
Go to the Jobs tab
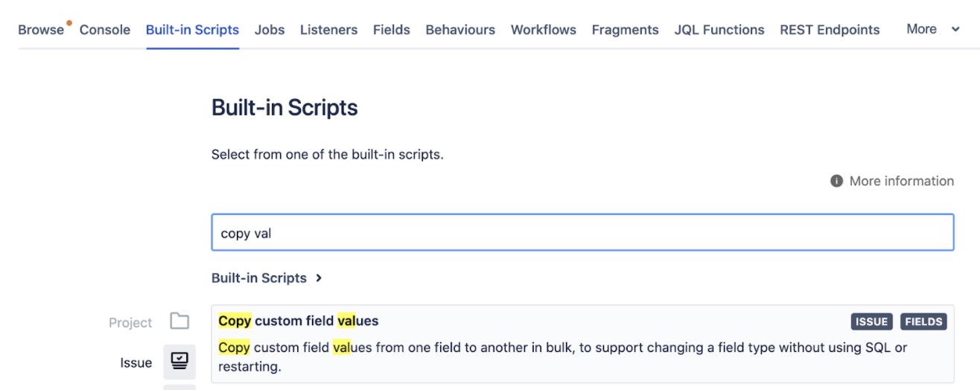[x=270, y=30]
